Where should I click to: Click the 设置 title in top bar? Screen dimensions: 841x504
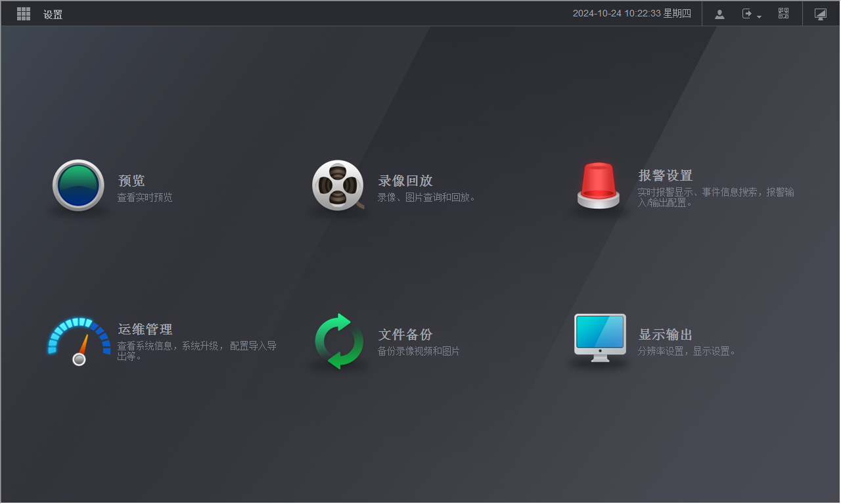click(53, 14)
